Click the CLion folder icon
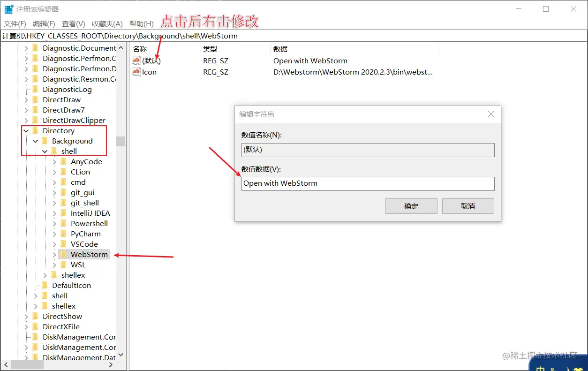588x371 pixels. coord(64,172)
